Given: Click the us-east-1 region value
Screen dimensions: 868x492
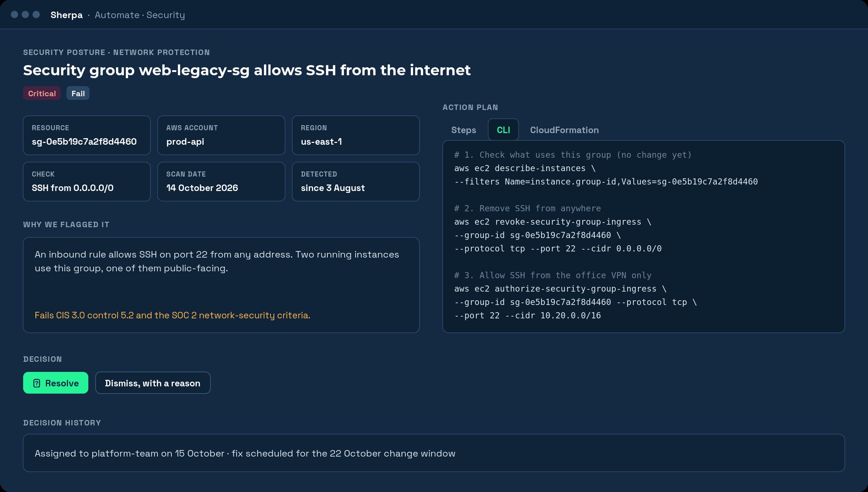Looking at the screenshot, I should [x=321, y=141].
